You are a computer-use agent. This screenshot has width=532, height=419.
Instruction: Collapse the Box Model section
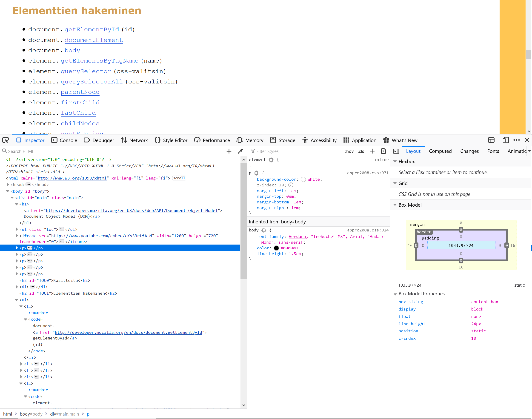[x=395, y=205]
